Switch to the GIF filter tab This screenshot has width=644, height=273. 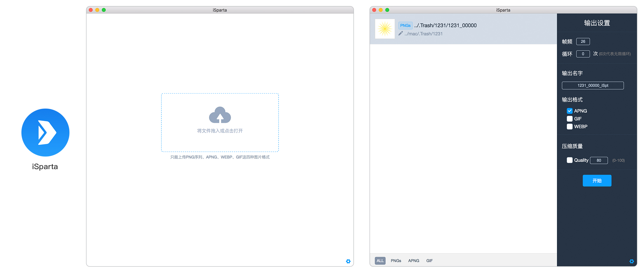(429, 261)
